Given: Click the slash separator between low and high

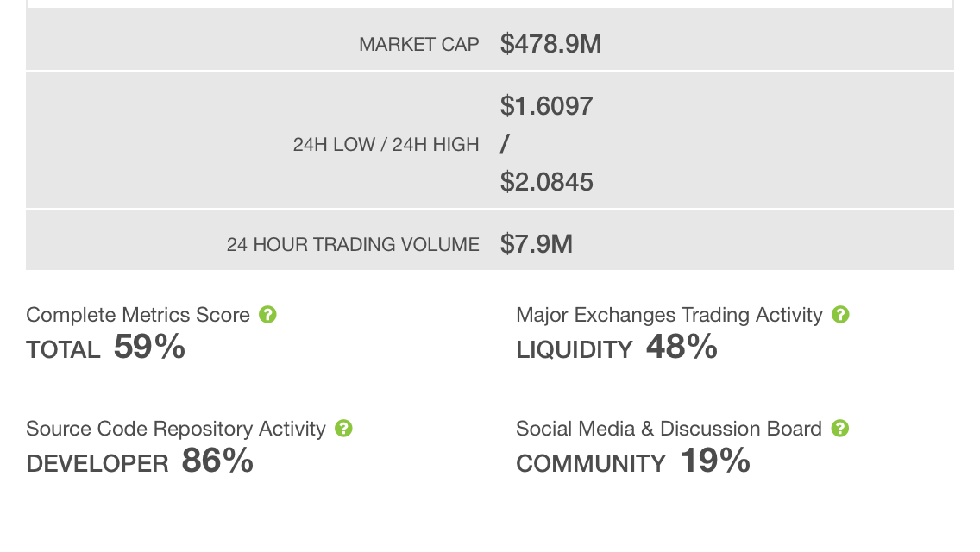Looking at the screenshot, I should click(504, 144).
